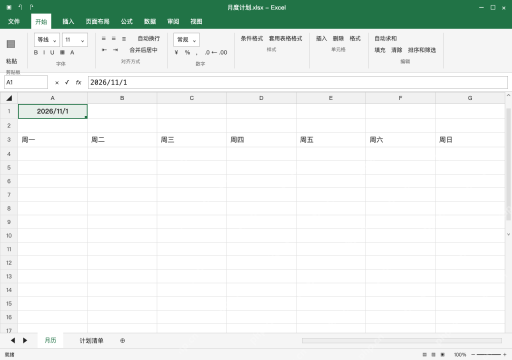Click zoom out minus in the status bar
Screen dimensions: 512x360
click(473, 354)
